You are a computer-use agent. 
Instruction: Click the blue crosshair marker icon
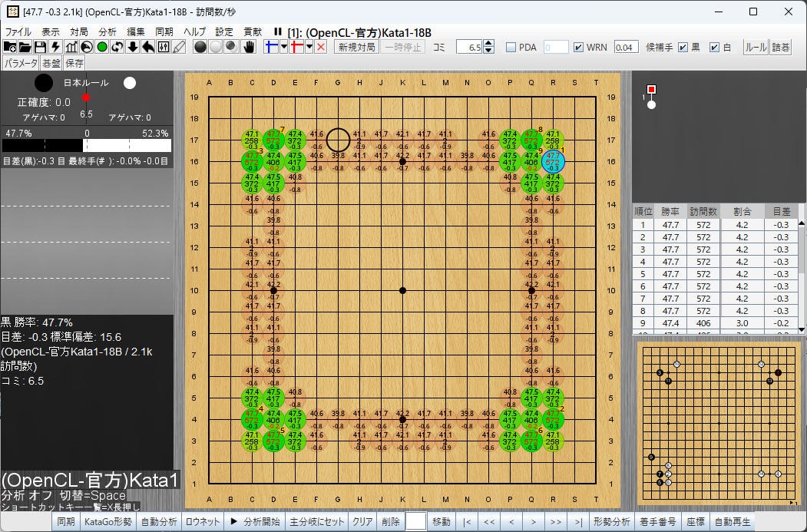(271, 48)
